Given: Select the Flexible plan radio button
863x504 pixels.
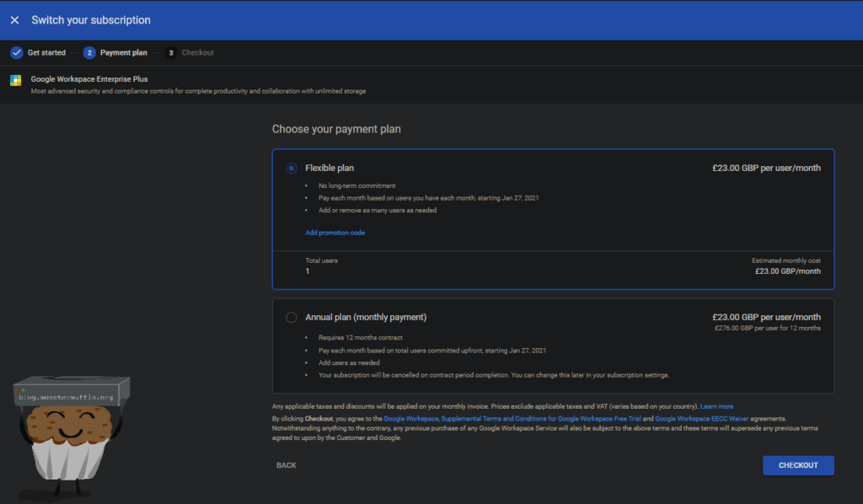Looking at the screenshot, I should pos(292,168).
